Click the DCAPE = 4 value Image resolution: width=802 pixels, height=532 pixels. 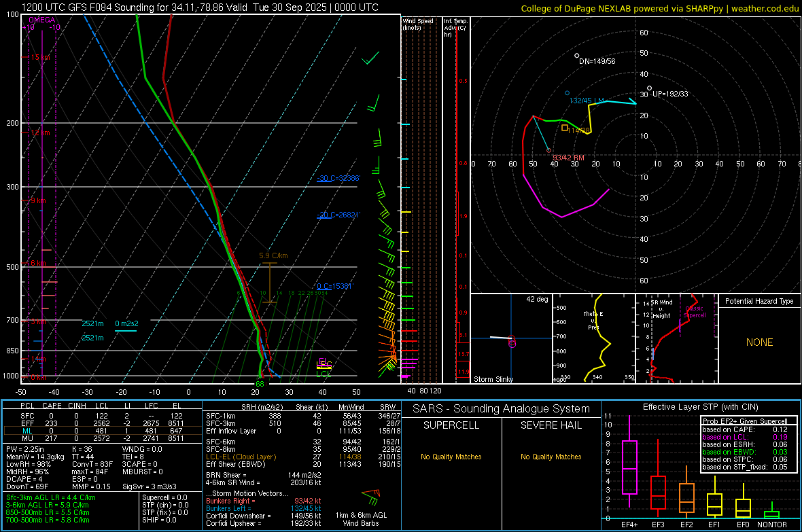pyautogui.click(x=24, y=479)
